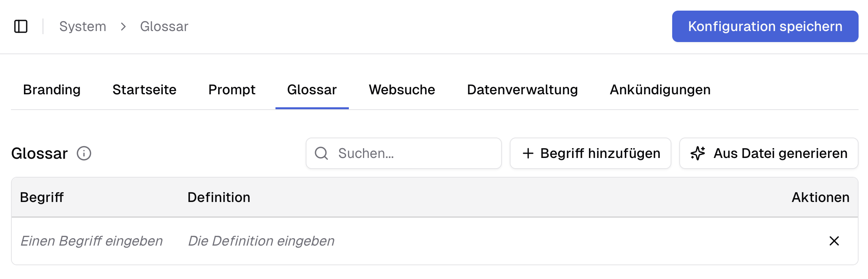Click the Einen Begriff eingeben field
Screen dimensions: 868x279
92,241
